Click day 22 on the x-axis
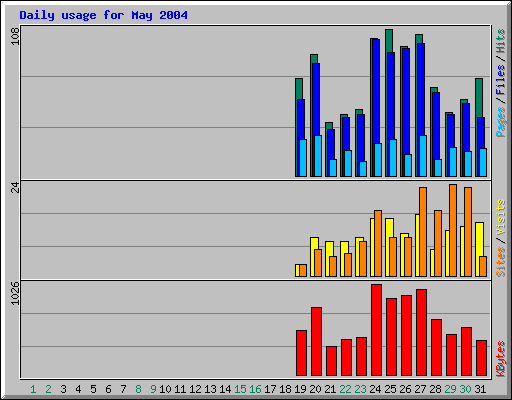The width and height of the screenshot is (512, 400). [345, 389]
